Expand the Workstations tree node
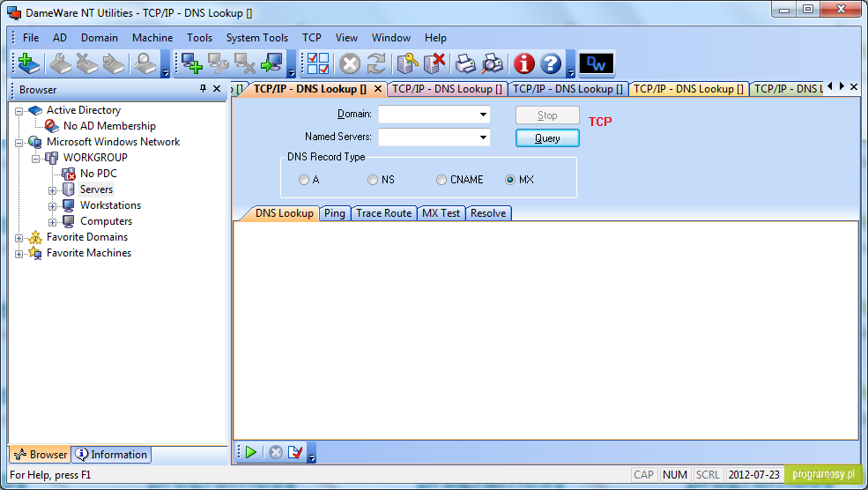Viewport: 868px width, 490px height. coord(52,206)
